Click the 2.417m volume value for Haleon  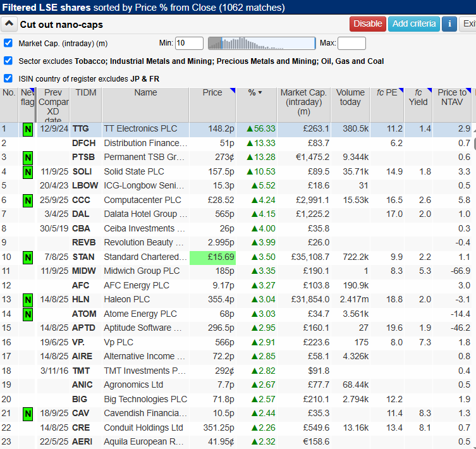[354, 299]
